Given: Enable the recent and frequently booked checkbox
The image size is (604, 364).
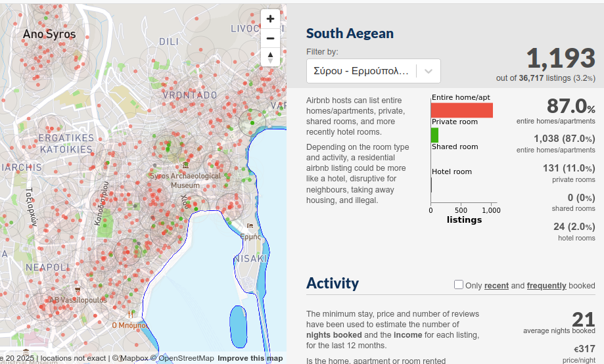Looking at the screenshot, I should [459, 284].
